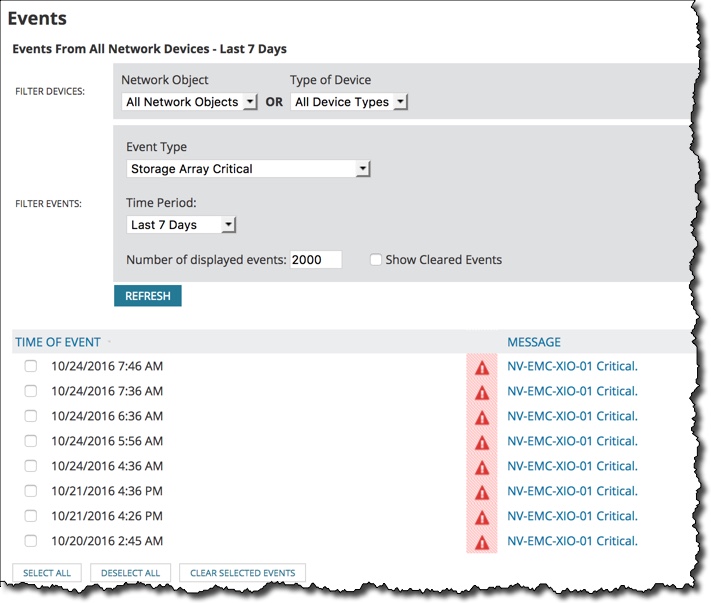Sort by MESSAGE column header
Screen dimensions: 711x603
coord(534,342)
